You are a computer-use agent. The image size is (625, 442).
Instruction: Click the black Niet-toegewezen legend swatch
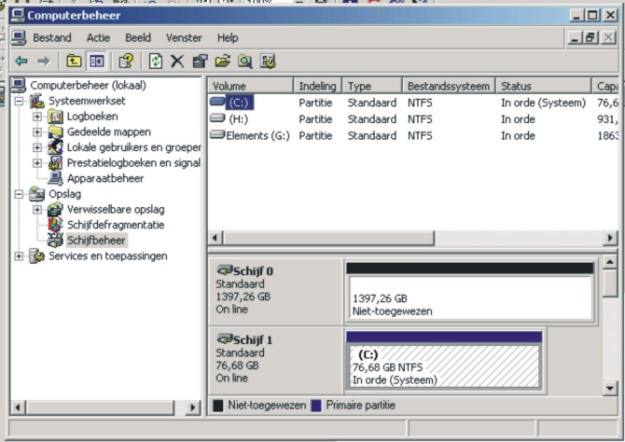click(x=218, y=406)
